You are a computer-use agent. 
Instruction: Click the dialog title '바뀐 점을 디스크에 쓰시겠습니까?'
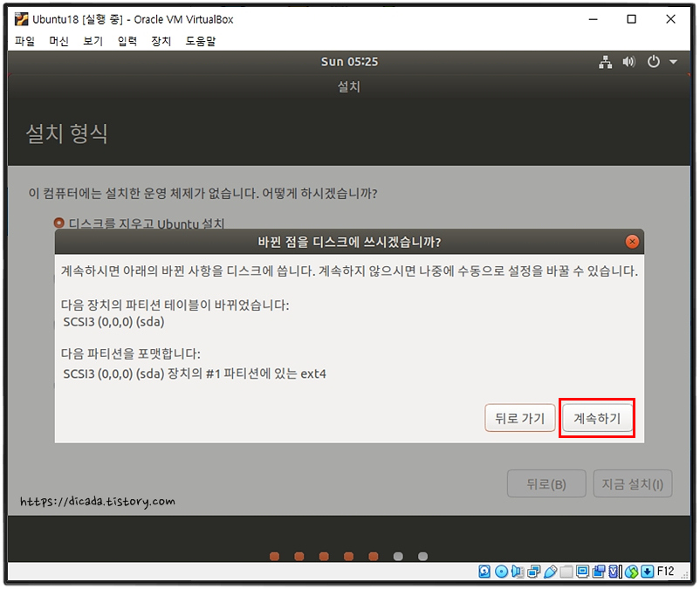349,242
